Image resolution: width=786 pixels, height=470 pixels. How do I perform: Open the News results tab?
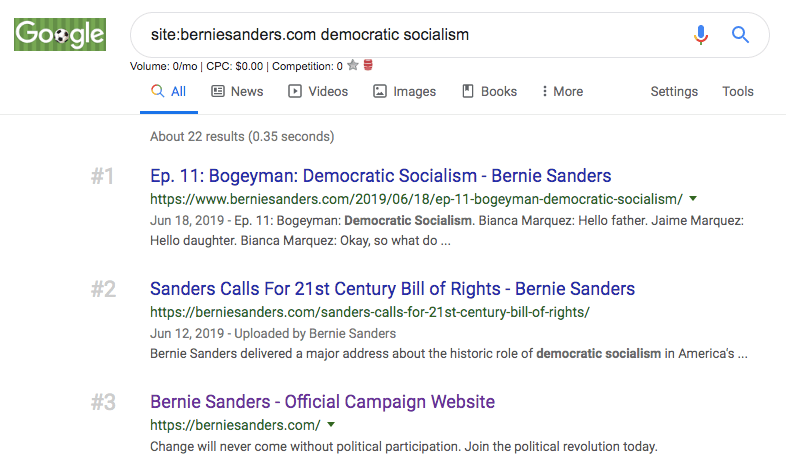[x=237, y=91]
